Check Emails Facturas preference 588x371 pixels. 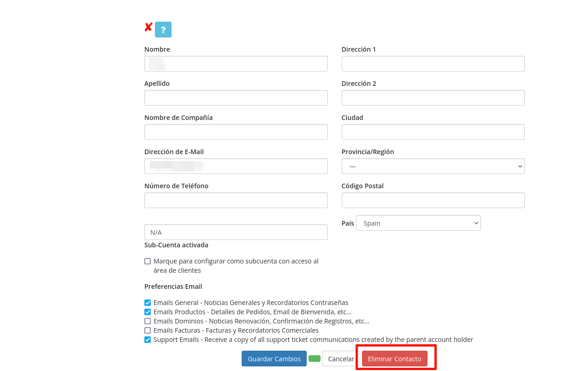coord(148,330)
